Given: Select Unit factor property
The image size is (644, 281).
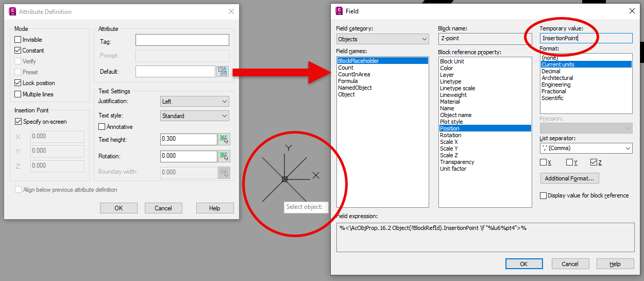Looking at the screenshot, I should point(452,169).
